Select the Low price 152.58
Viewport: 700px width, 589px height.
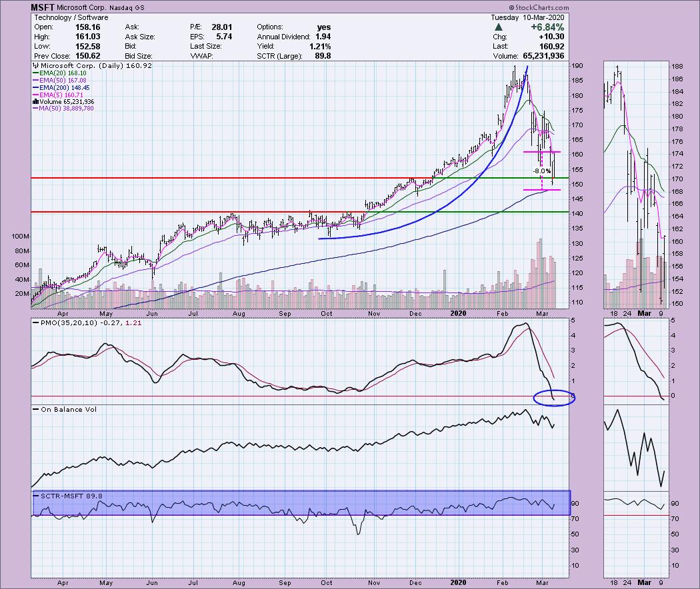tap(87, 47)
